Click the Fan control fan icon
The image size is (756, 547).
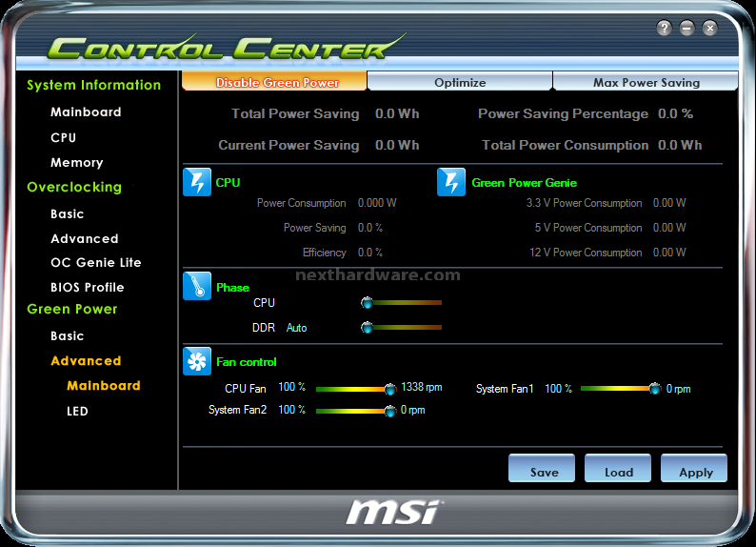pos(197,361)
